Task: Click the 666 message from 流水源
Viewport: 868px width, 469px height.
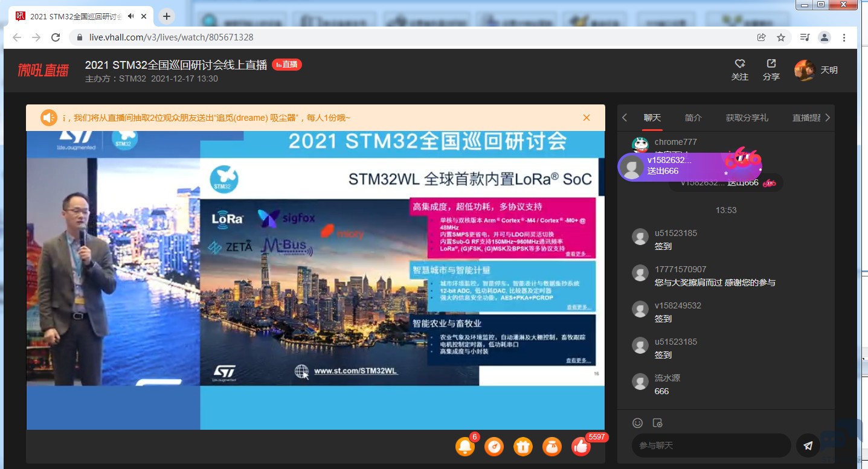Action: [x=662, y=391]
